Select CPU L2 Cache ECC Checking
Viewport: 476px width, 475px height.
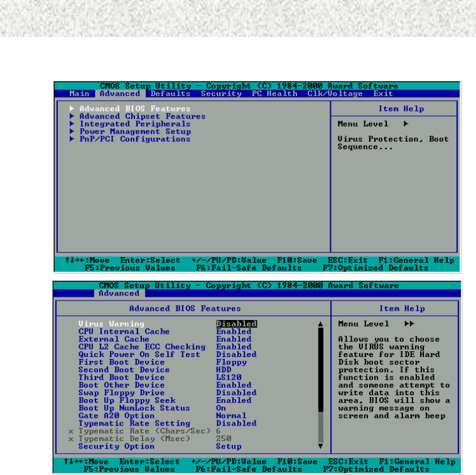[142, 347]
